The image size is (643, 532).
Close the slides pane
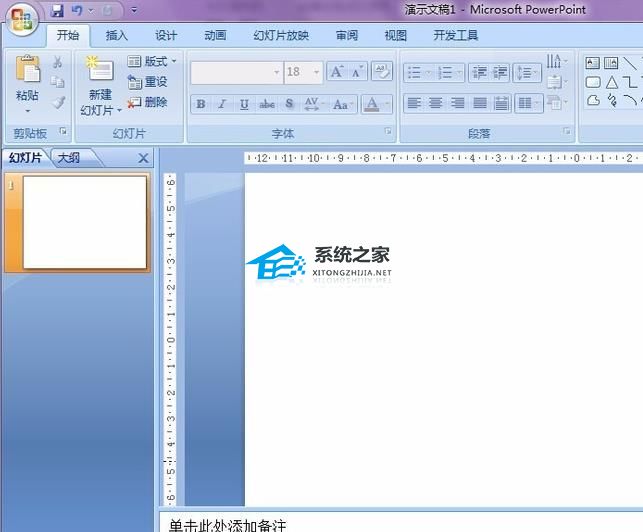[143, 158]
